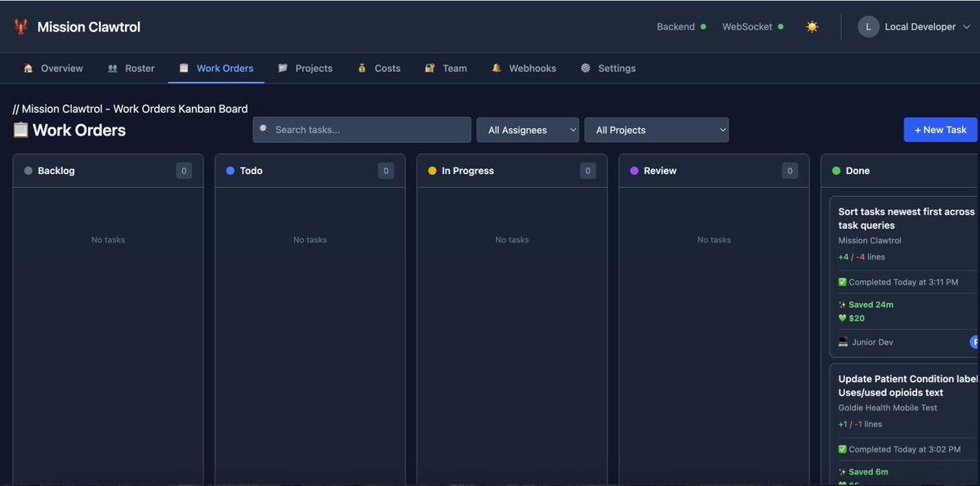Open the Team tab
Image resolution: width=980 pixels, height=486 pixels.
[446, 69]
